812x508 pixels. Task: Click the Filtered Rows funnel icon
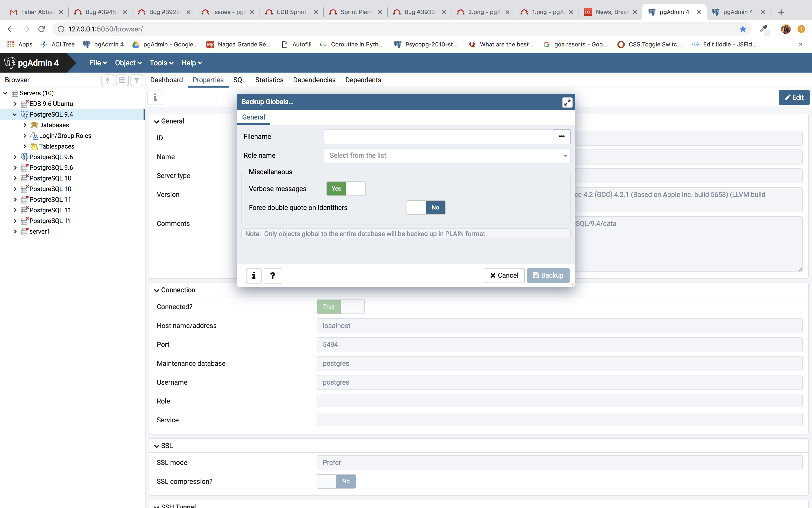[x=137, y=80]
